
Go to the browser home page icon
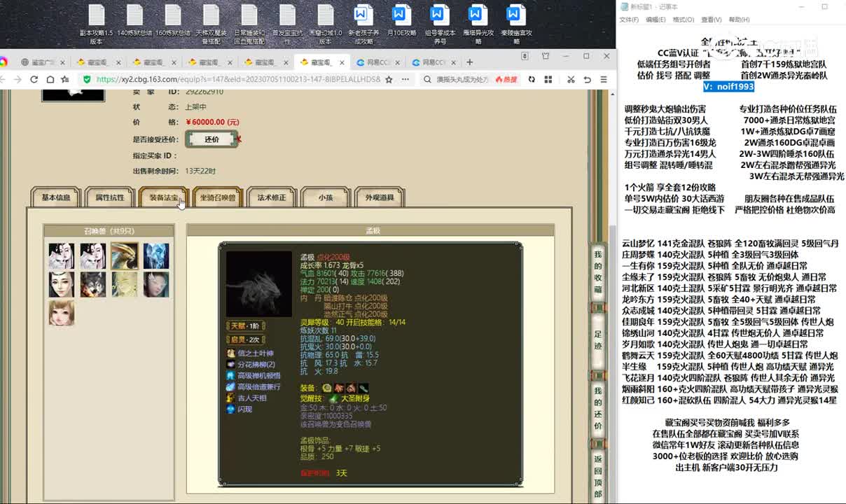(50, 79)
